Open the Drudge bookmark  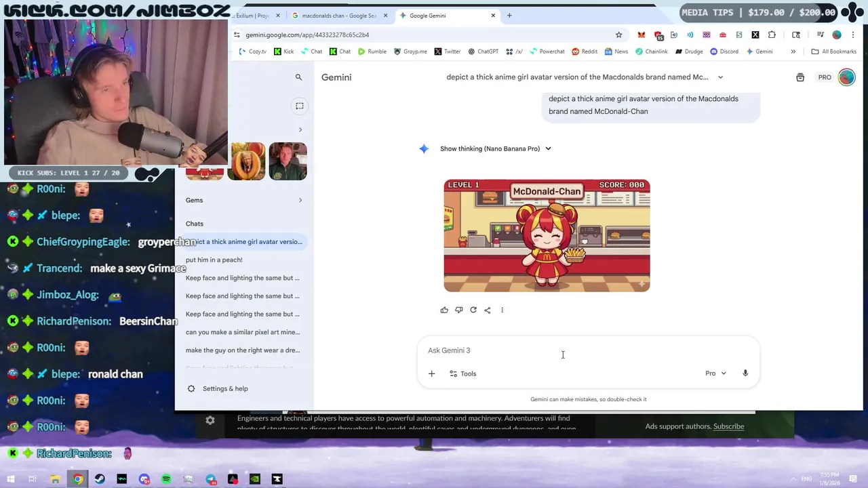click(689, 52)
